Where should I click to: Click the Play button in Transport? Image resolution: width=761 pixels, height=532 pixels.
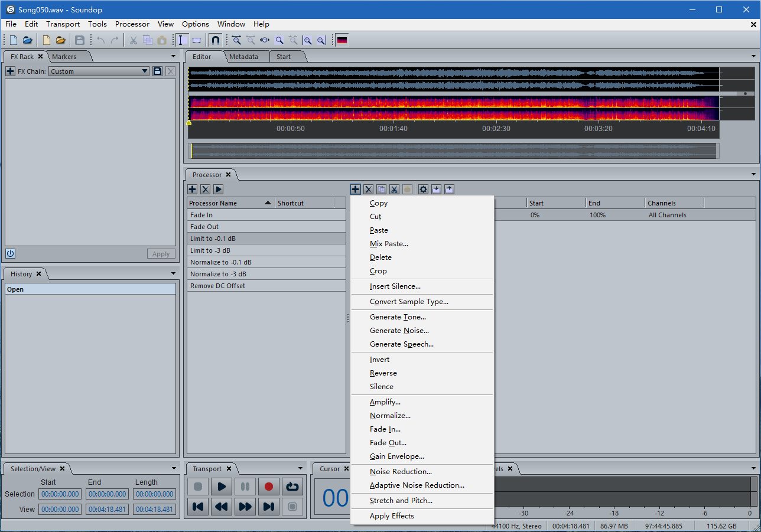222,487
